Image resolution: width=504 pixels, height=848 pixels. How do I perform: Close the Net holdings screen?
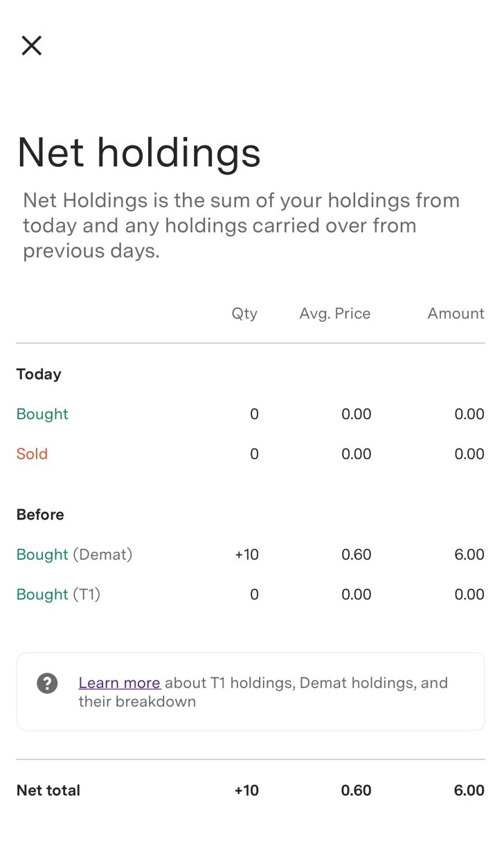[x=32, y=46]
